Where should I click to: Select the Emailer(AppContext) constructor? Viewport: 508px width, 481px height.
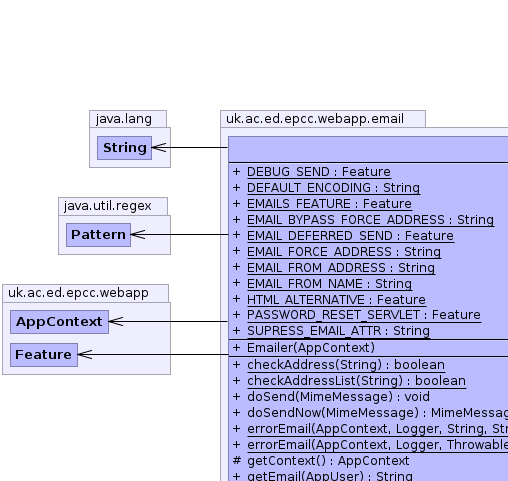(x=311, y=348)
